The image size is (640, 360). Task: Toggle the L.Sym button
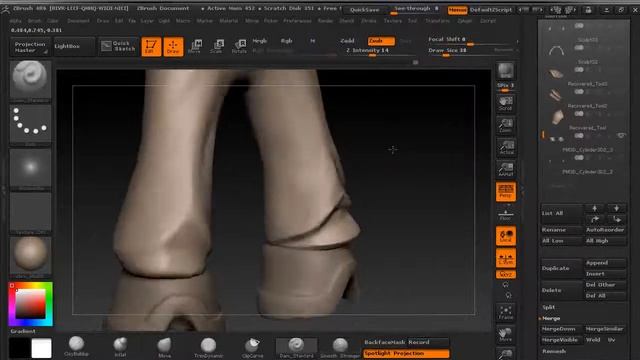coord(506,258)
